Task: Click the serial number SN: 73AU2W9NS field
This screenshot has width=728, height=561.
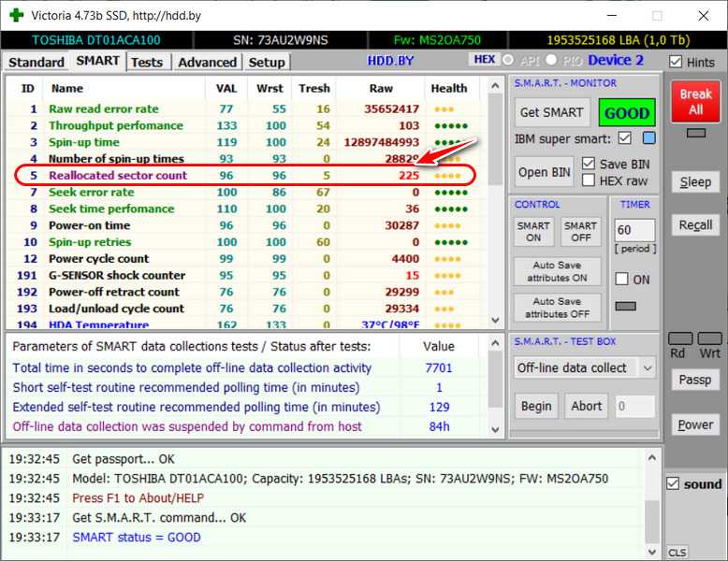Action: coord(281,40)
